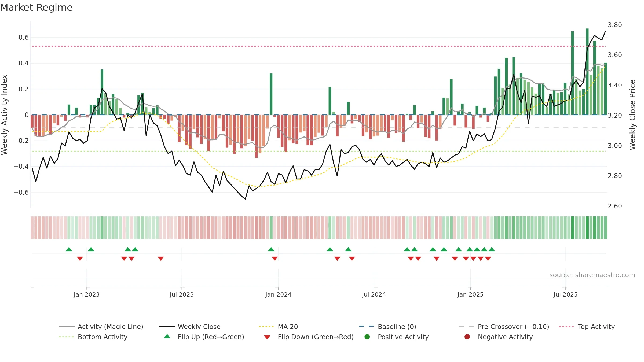Click the Jul 2025 x-axis label
This screenshot has height=362, width=644.
[x=565, y=294]
